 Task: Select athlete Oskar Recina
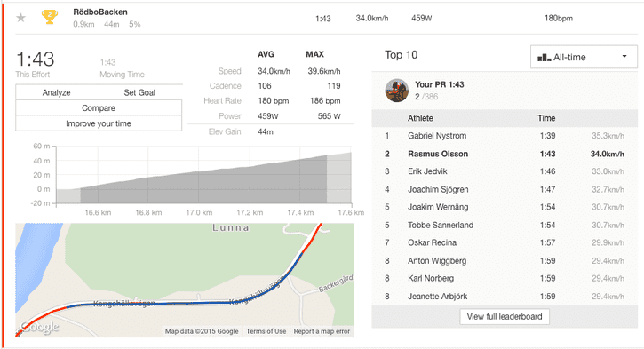pyautogui.click(x=432, y=242)
